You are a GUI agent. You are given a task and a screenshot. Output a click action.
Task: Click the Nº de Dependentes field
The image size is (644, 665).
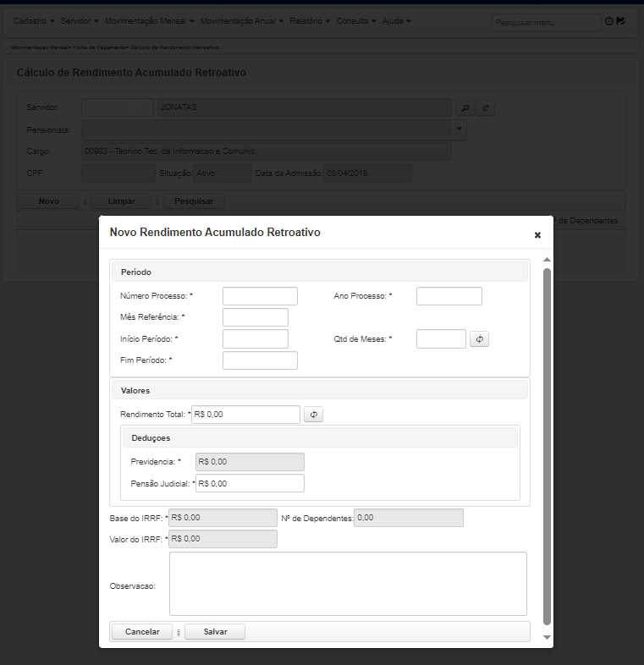tap(409, 518)
